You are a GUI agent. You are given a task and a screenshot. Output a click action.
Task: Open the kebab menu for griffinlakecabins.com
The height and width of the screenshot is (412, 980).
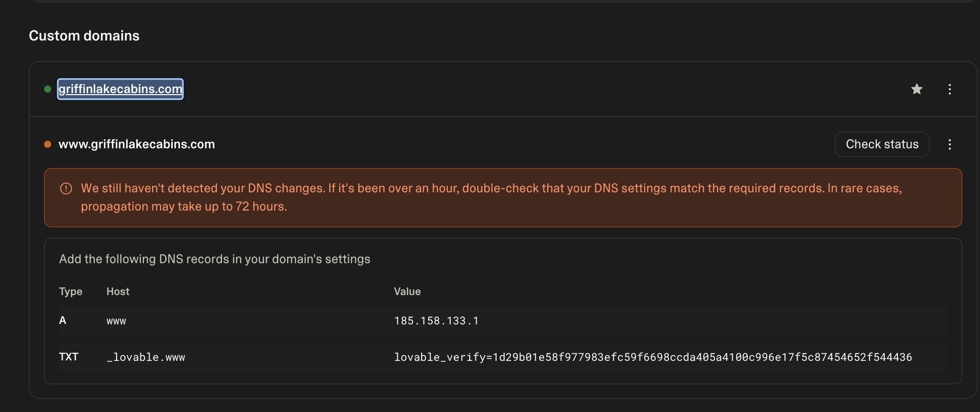[950, 89]
